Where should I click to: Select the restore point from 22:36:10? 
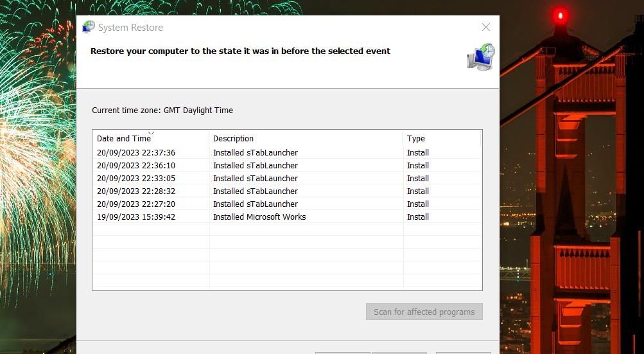(x=136, y=166)
